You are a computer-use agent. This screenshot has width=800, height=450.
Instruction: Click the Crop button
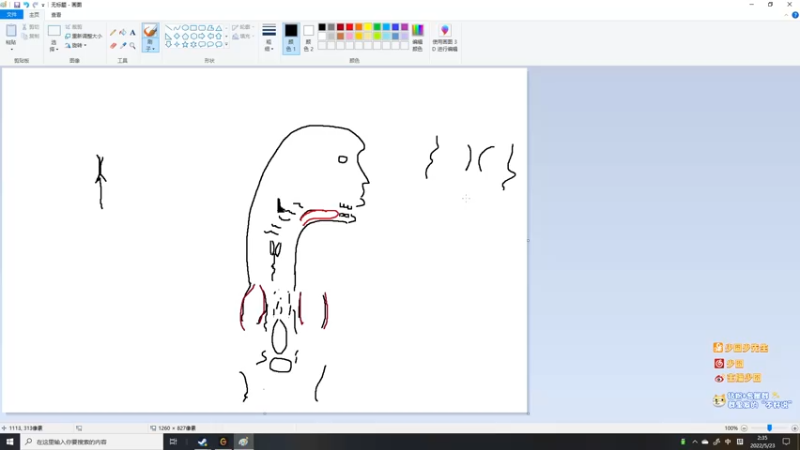coord(74,27)
